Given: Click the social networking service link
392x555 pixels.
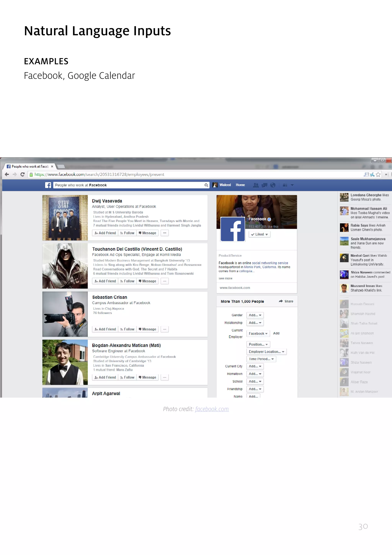Looking at the screenshot, I should tap(270, 263).
